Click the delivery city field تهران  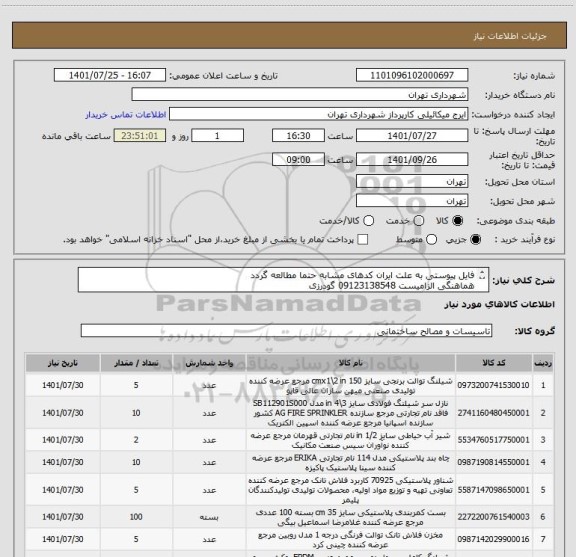tap(412, 201)
